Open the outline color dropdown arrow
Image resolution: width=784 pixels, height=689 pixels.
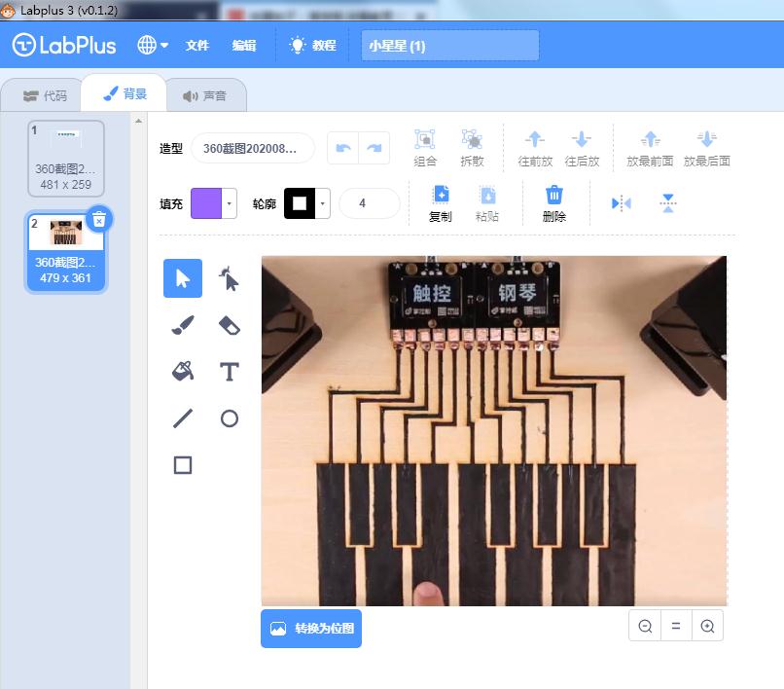323,203
